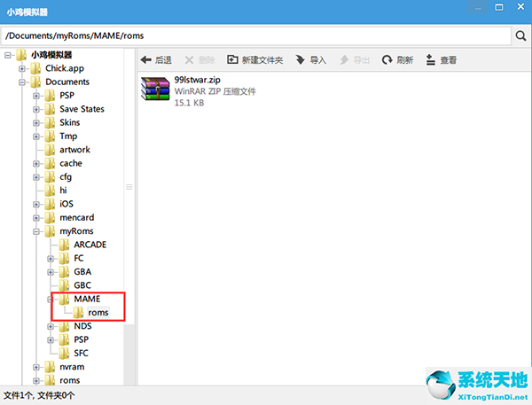Click the panel splitter handle
Viewport: 532px width, 405px height.
(129, 187)
